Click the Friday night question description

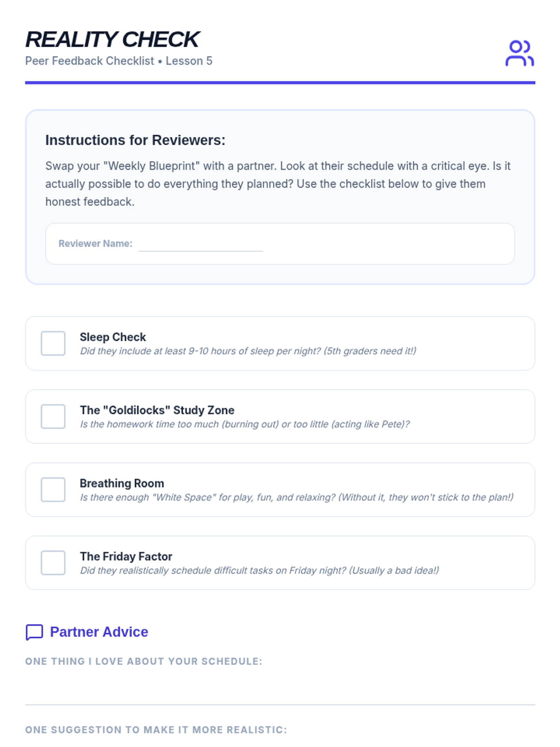click(x=259, y=571)
